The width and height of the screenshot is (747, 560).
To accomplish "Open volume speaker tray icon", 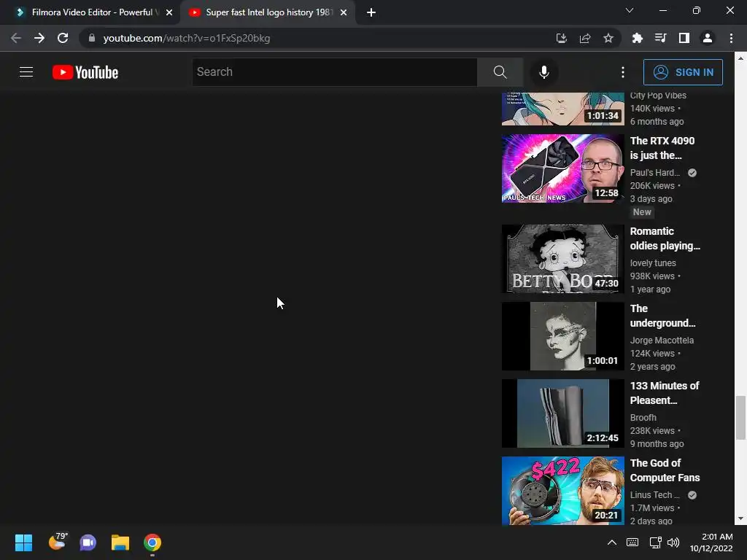I will pos(673,542).
